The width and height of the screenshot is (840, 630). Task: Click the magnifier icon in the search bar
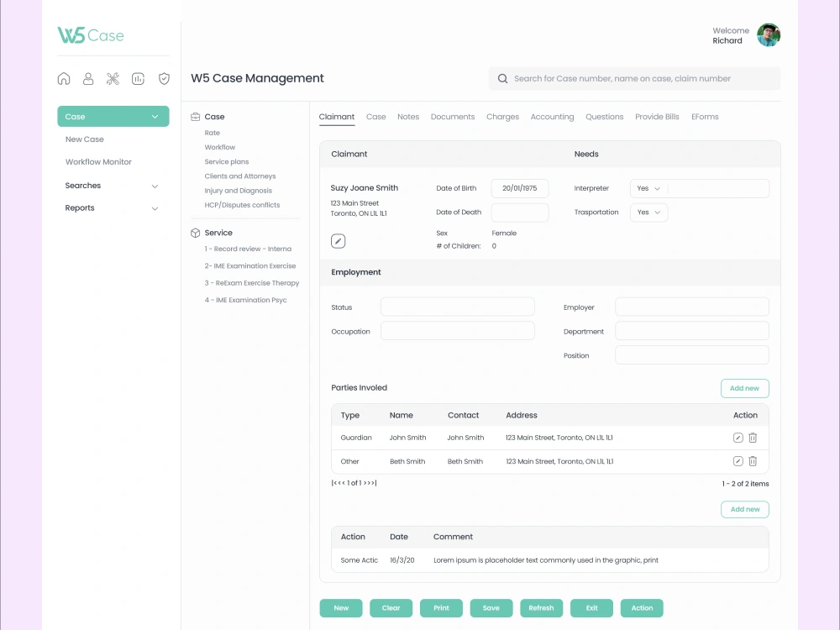(x=502, y=78)
